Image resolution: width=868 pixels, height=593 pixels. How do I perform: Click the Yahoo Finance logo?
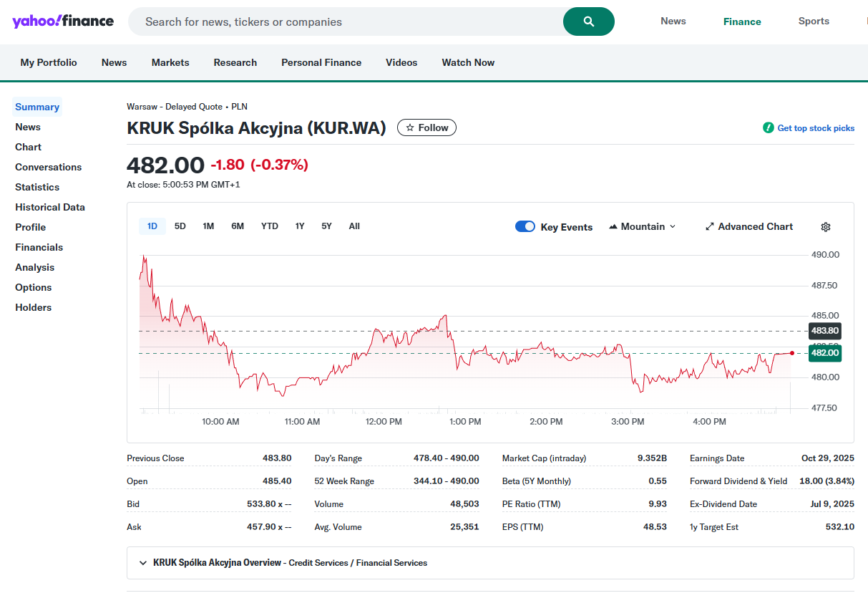click(x=63, y=21)
